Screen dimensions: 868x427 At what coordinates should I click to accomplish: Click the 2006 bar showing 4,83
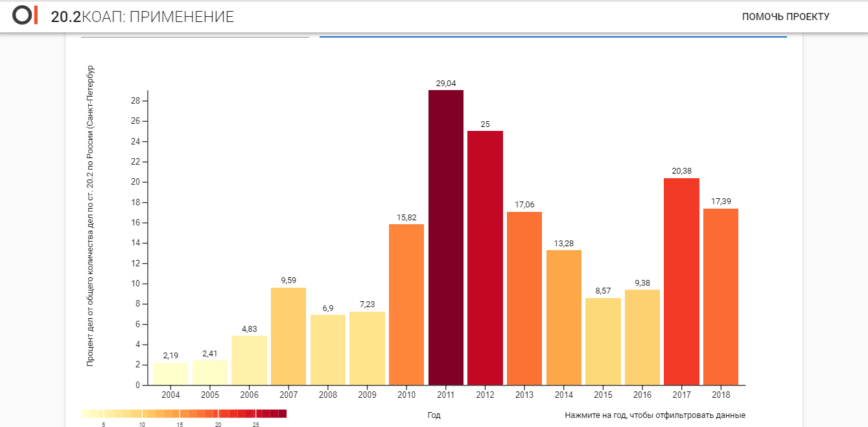249,360
